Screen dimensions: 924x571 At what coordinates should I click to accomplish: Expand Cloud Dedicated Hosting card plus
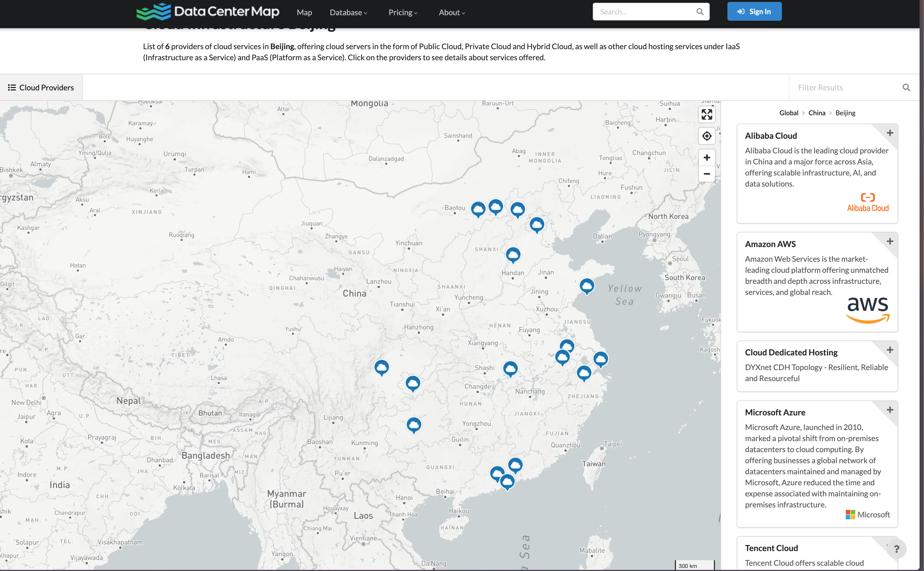pos(890,350)
